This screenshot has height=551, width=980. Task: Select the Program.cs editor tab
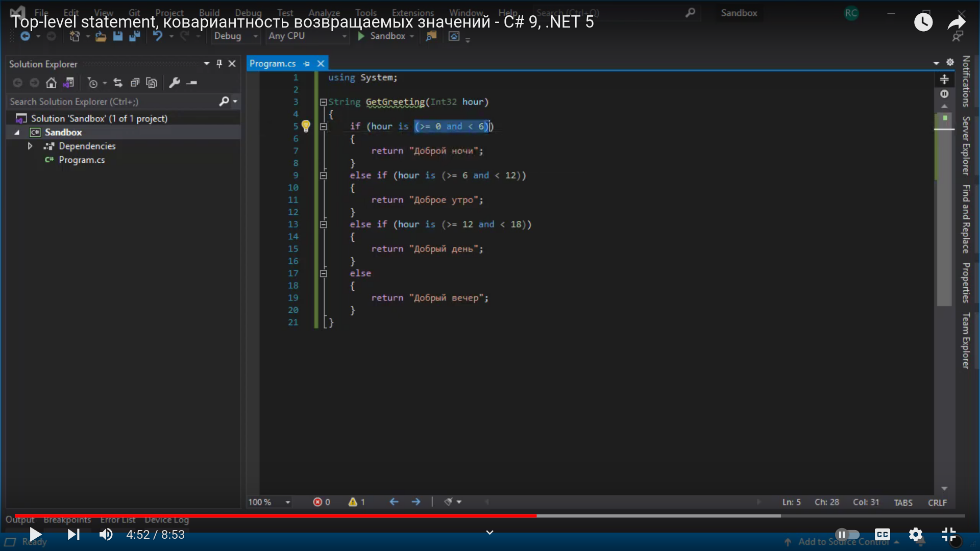(273, 64)
